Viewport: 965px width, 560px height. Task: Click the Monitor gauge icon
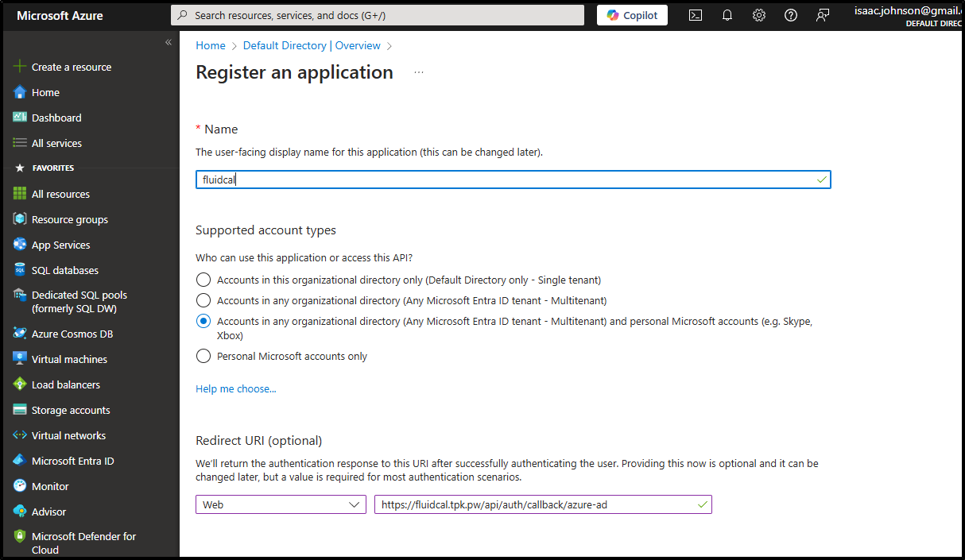20,486
